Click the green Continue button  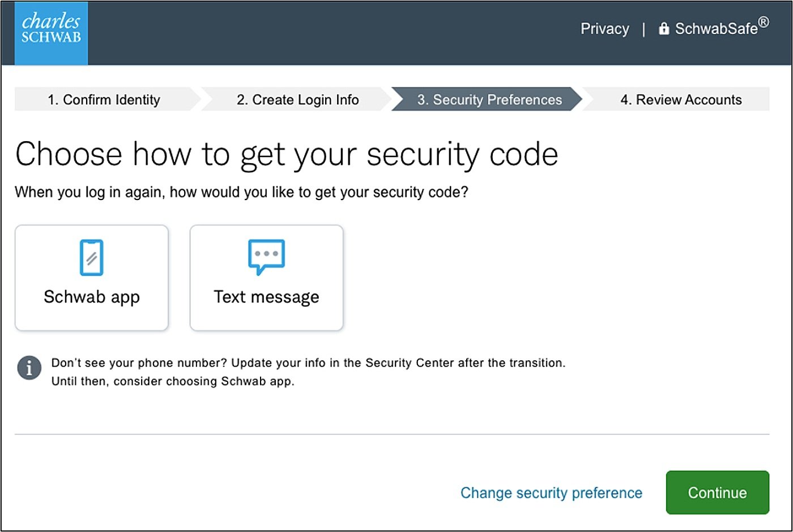tap(718, 492)
